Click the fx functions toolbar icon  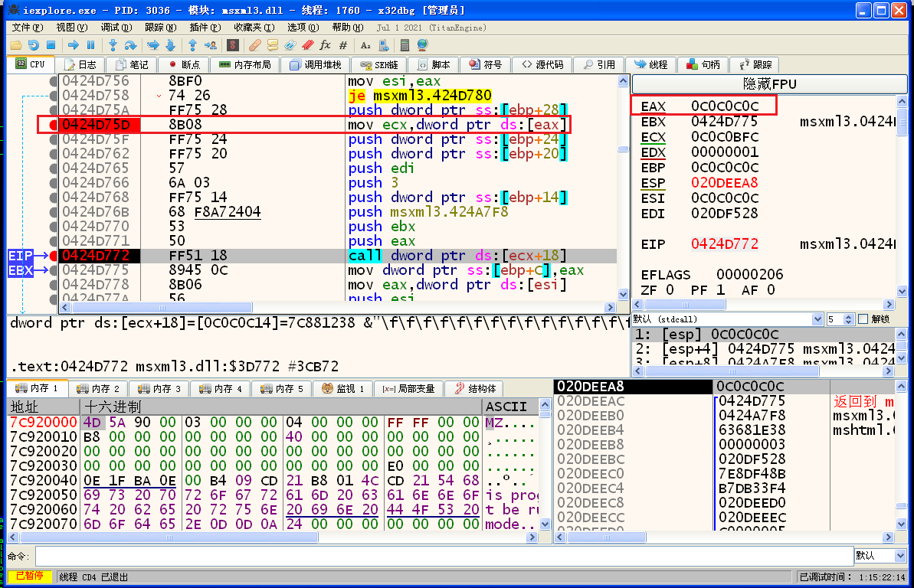pos(326,45)
